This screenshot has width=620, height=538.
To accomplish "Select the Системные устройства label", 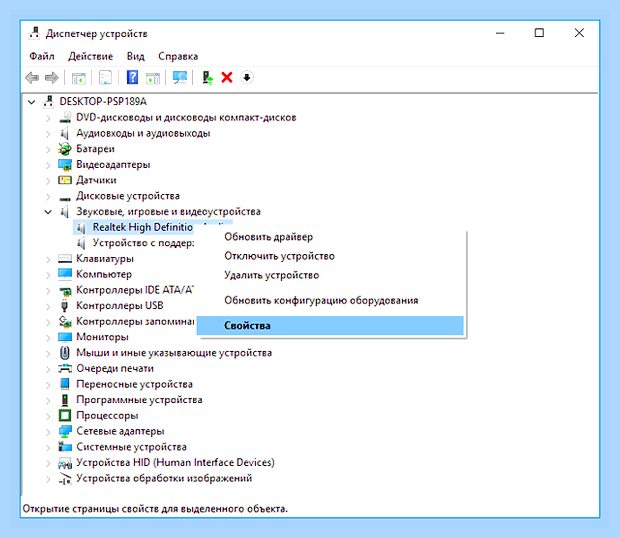I will pyautogui.click(x=131, y=447).
